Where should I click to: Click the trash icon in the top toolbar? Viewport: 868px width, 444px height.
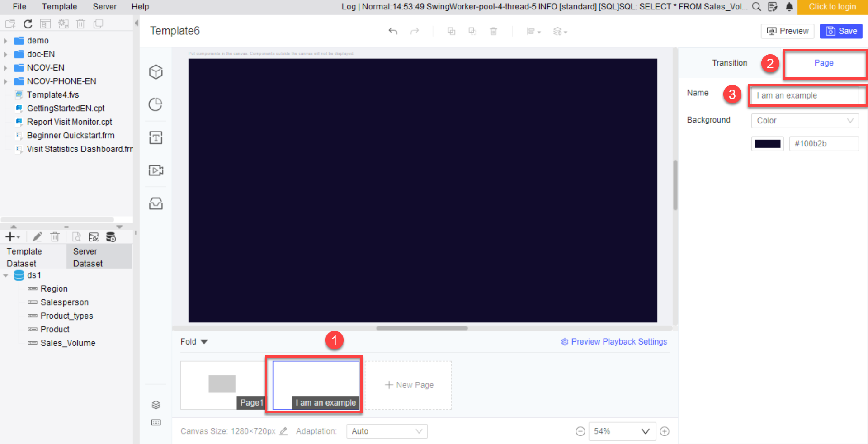point(493,31)
